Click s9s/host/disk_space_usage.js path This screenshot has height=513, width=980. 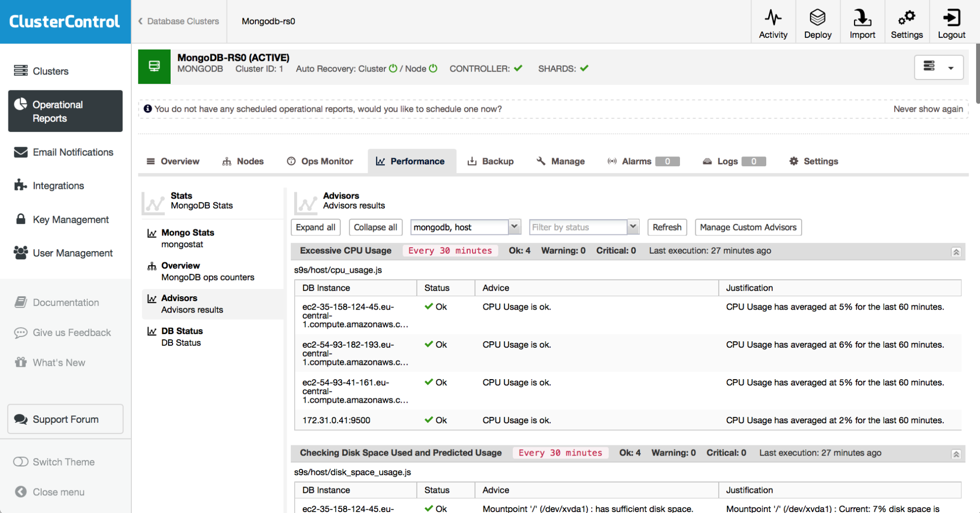pyautogui.click(x=352, y=472)
